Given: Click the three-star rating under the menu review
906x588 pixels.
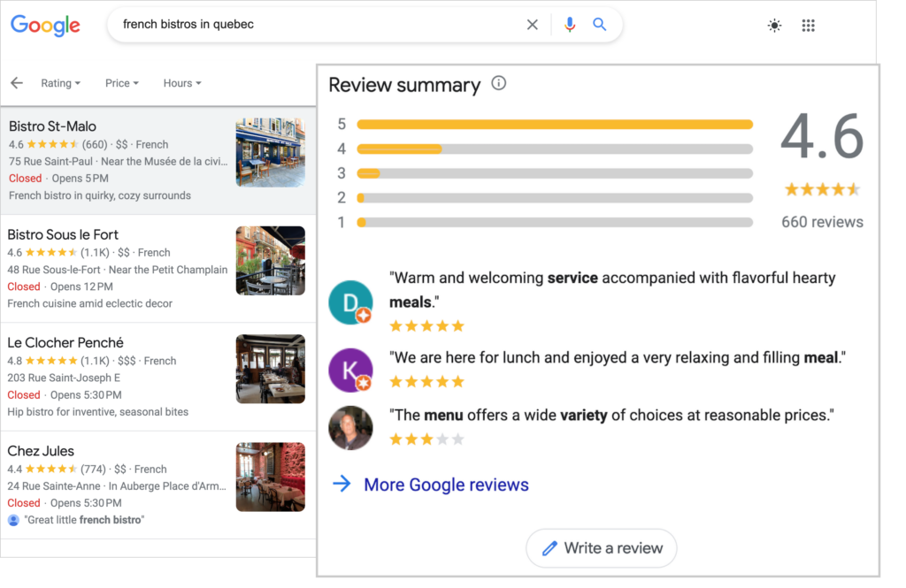Looking at the screenshot, I should point(427,439).
